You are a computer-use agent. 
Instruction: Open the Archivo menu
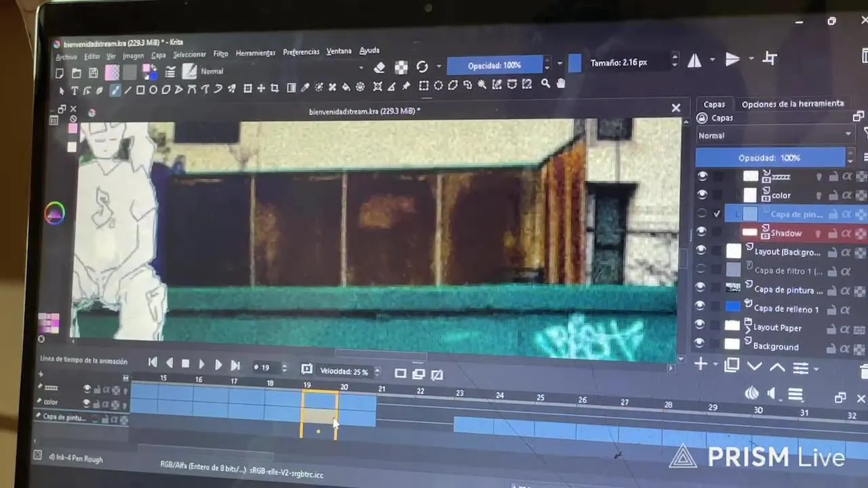pos(66,57)
